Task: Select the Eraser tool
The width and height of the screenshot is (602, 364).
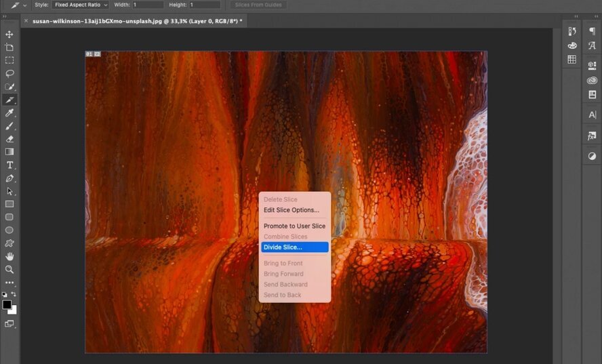Action: pos(9,139)
